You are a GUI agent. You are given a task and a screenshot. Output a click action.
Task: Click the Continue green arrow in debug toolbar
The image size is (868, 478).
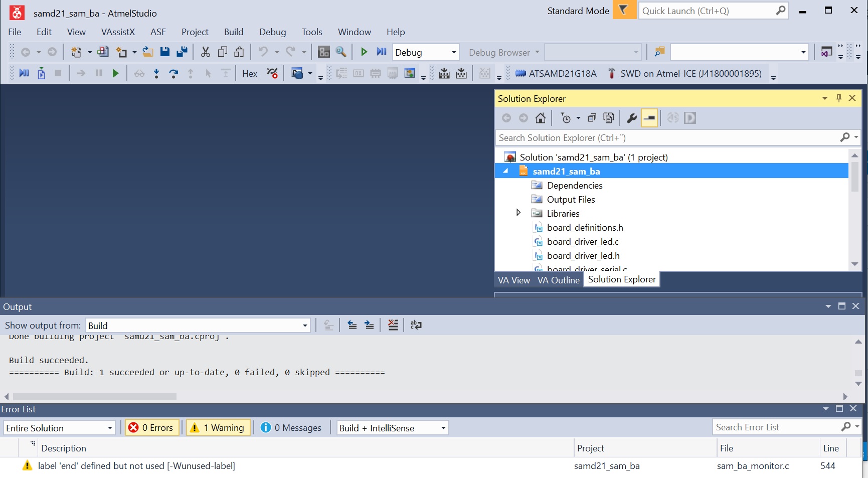pos(115,73)
